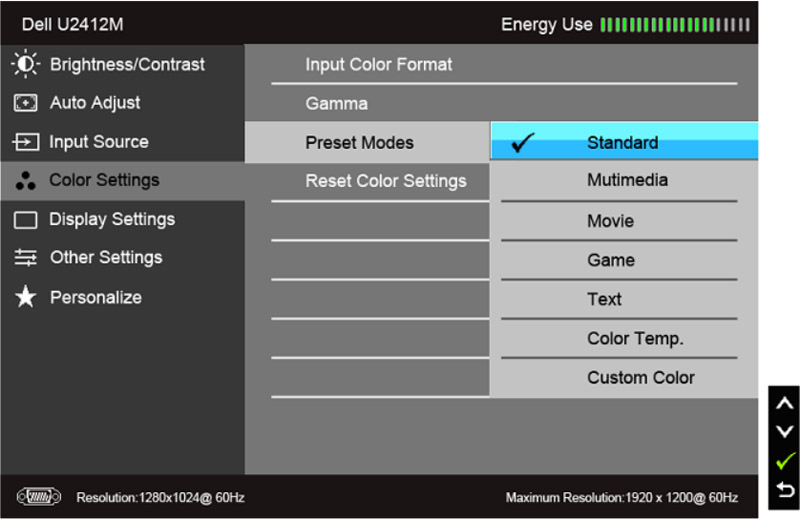Open Display Settings menu

[123, 219]
